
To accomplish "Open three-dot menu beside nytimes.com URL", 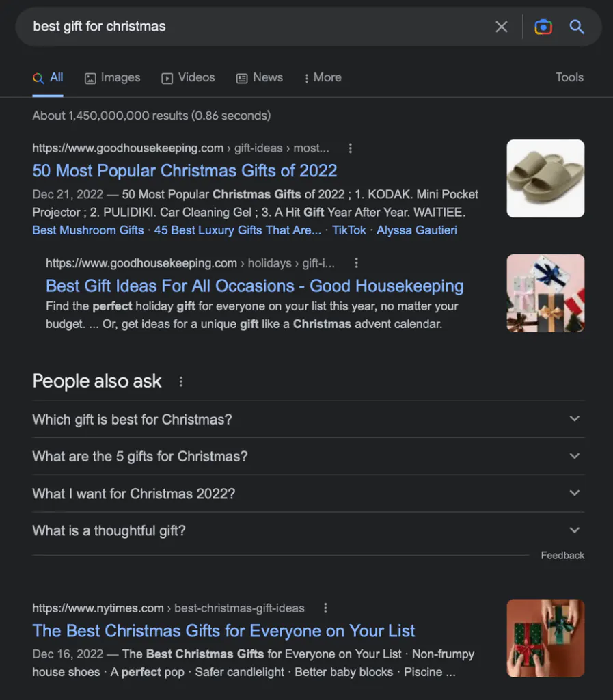I will 325,608.
